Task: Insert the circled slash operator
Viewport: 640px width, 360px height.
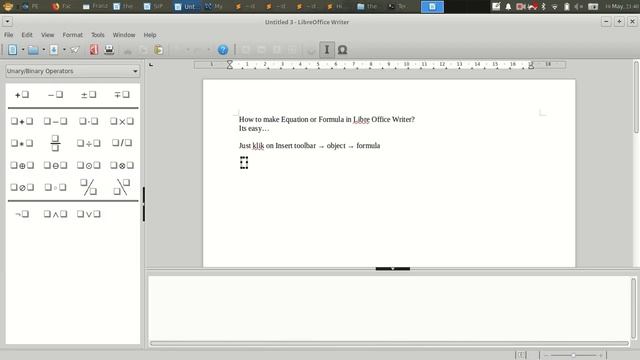Action: [22, 187]
